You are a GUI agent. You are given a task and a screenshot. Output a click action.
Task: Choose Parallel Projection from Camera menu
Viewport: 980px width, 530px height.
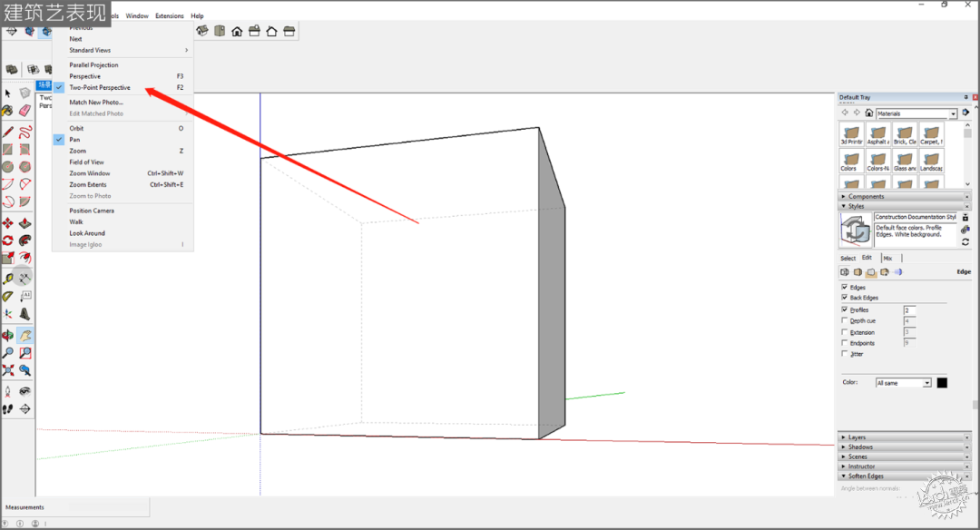point(122,65)
